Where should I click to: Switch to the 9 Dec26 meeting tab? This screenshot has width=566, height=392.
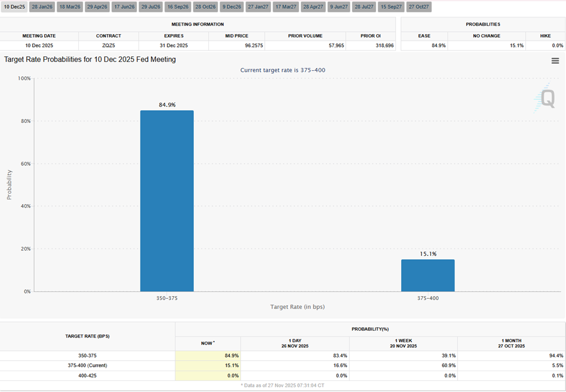[231, 7]
